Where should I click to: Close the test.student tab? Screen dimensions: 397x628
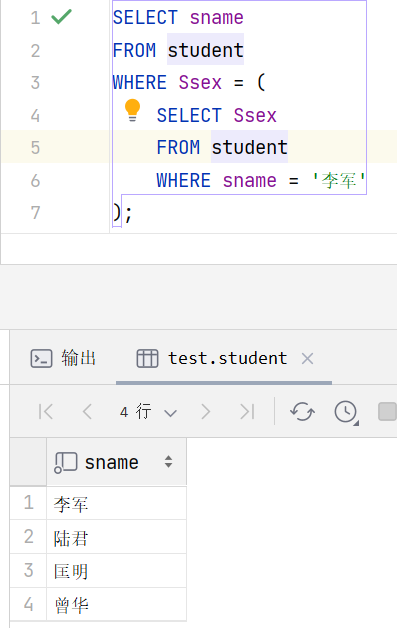(307, 358)
